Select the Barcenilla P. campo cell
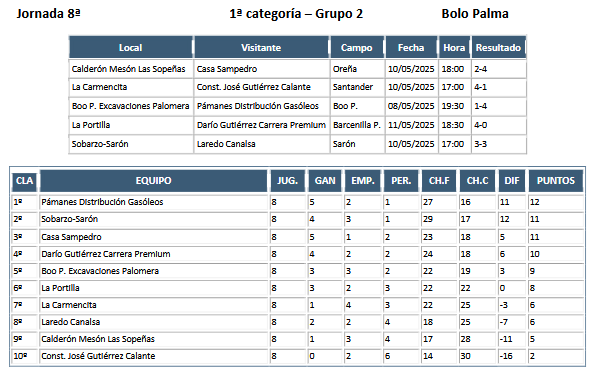 [357, 125]
